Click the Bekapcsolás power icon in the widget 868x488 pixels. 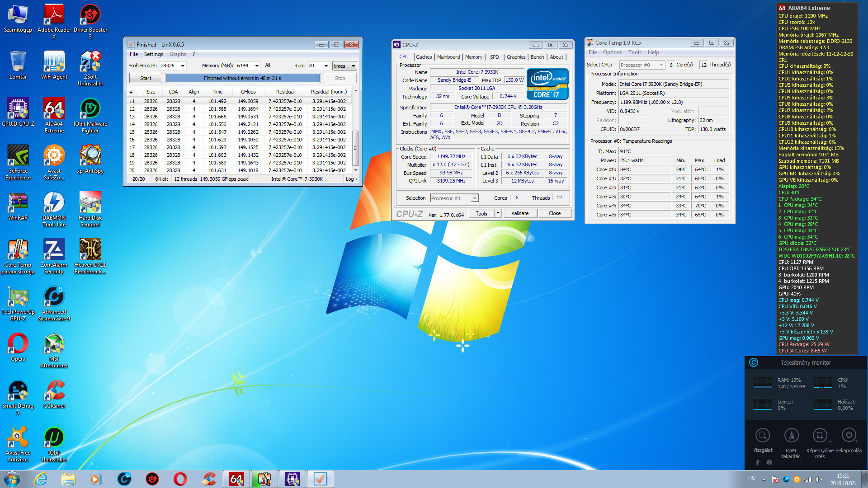click(x=849, y=435)
